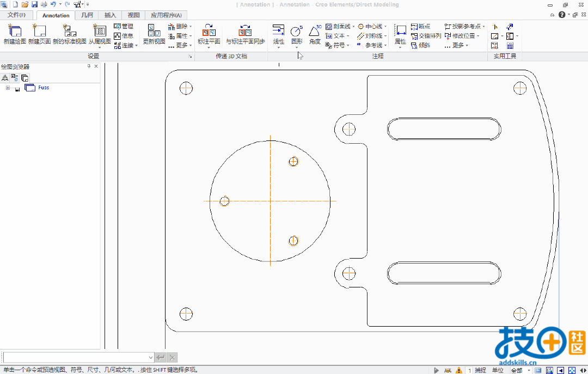Click the 倾斜 (slant) tool
The width and height of the screenshot is (588, 374).
(x=421, y=45)
